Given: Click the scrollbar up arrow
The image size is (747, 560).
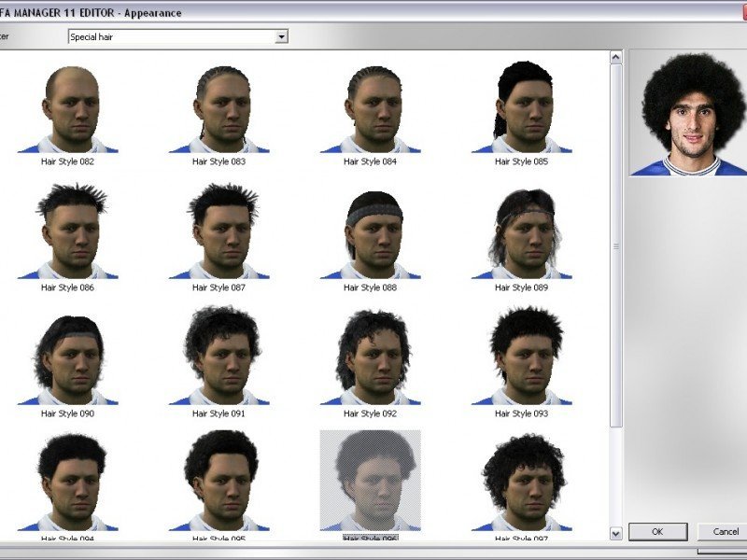Looking at the screenshot, I should point(615,57).
